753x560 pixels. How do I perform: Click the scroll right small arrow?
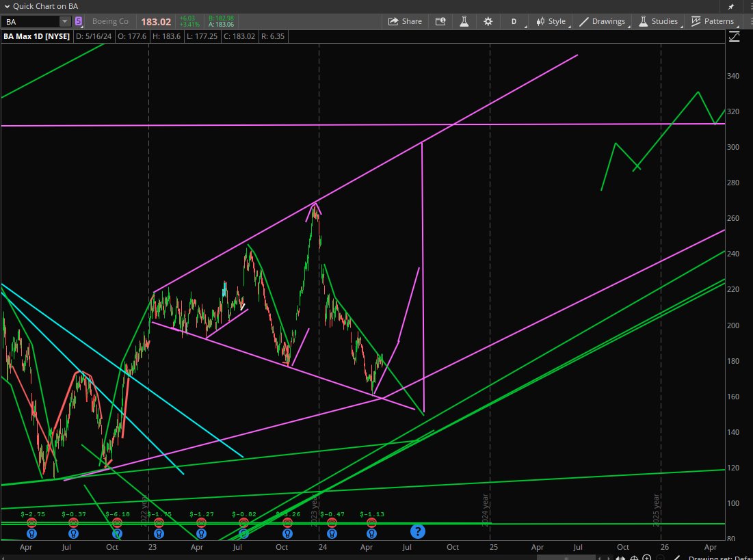(x=610, y=557)
